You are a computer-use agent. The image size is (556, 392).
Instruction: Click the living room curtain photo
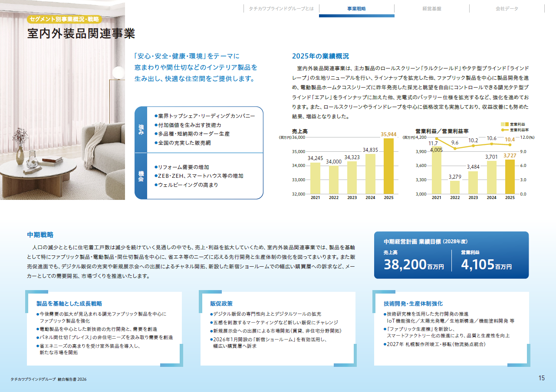(63, 100)
